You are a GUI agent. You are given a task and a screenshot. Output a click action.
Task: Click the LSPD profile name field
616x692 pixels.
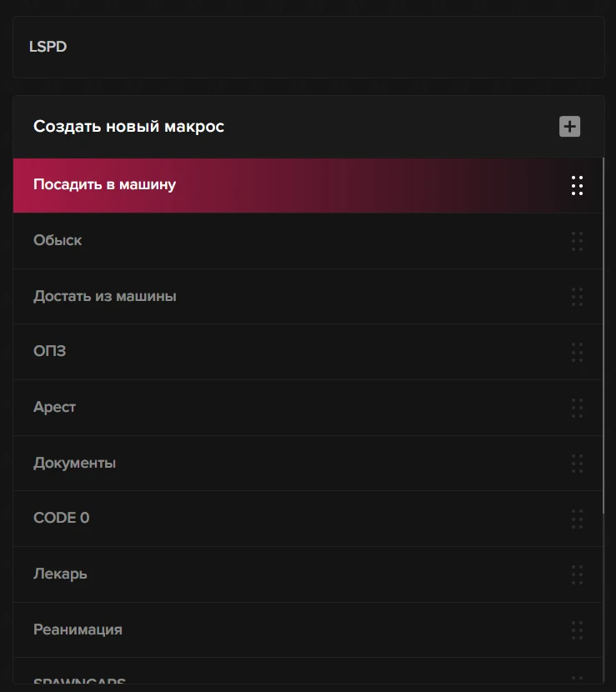[x=308, y=47]
